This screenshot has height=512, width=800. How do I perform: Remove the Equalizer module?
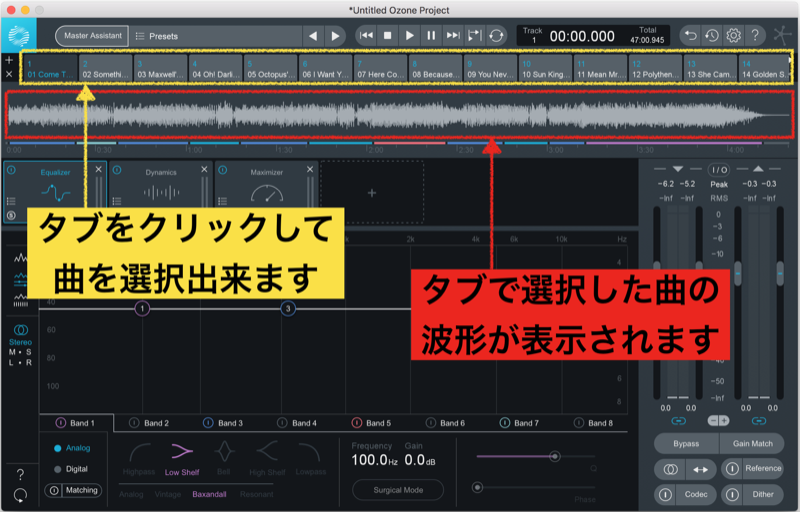click(98, 169)
